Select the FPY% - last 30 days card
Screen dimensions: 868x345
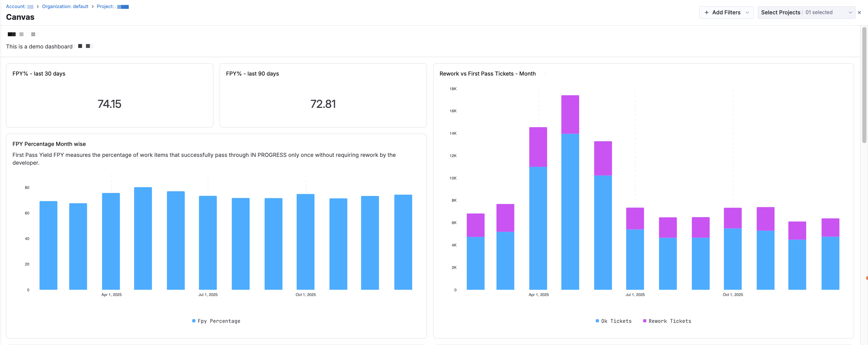109,95
